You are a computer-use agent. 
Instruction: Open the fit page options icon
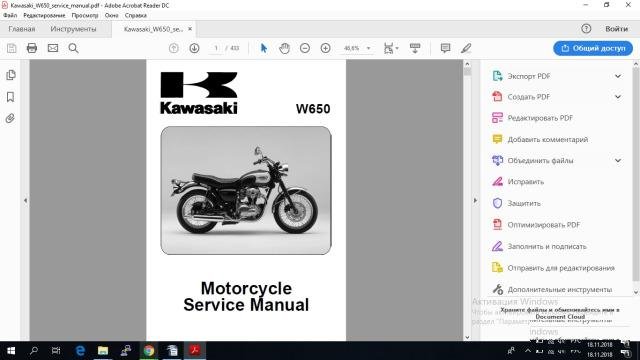pos(391,48)
